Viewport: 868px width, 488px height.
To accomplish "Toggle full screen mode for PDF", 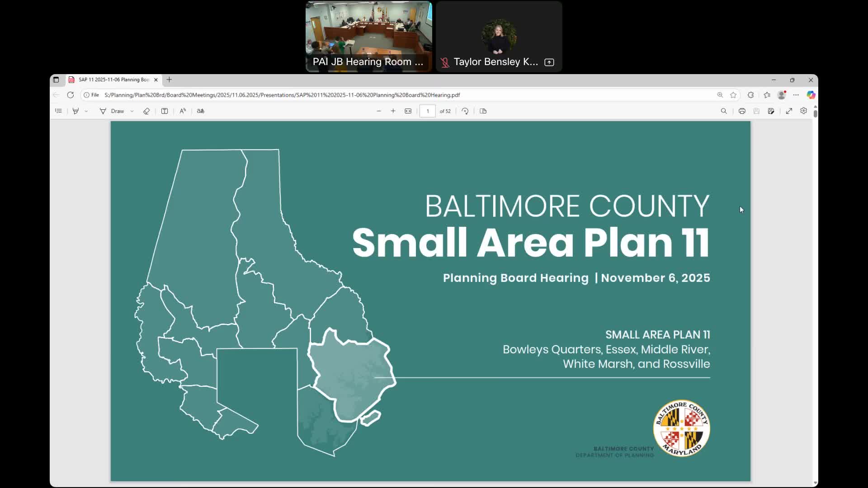I will [789, 111].
